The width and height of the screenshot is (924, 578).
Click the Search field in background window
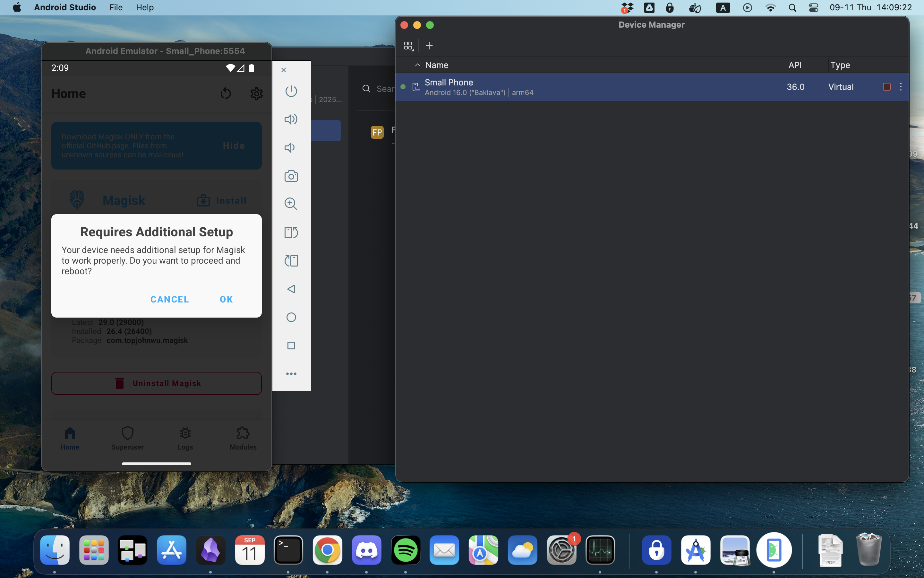point(378,89)
